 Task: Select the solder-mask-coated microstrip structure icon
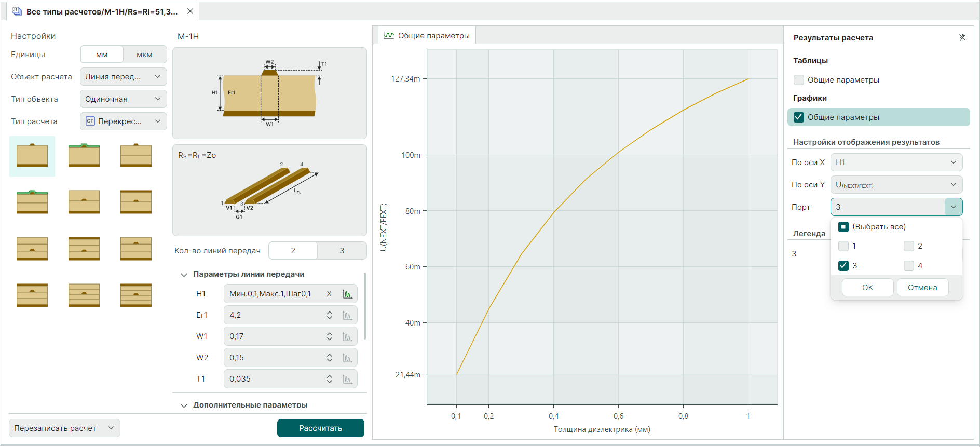84,156
